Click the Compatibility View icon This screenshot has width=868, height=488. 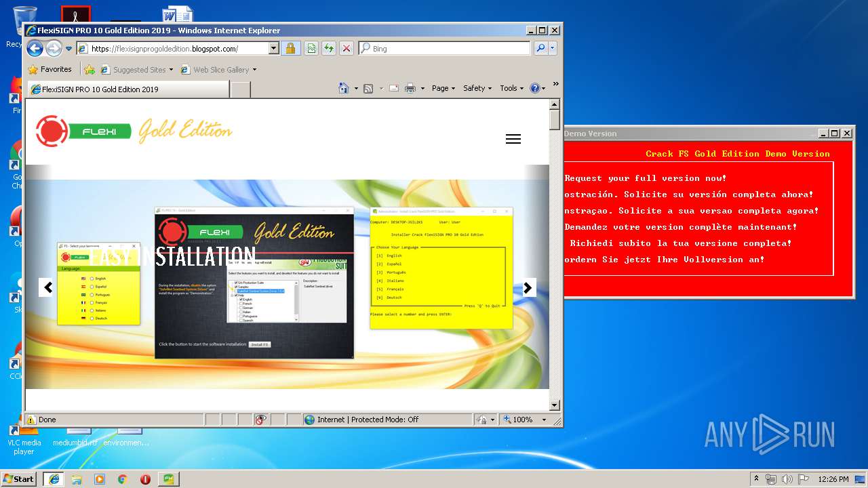point(311,49)
